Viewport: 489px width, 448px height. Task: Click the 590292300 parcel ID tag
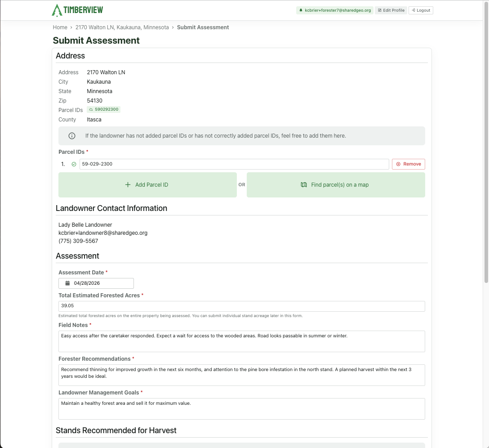coord(103,109)
